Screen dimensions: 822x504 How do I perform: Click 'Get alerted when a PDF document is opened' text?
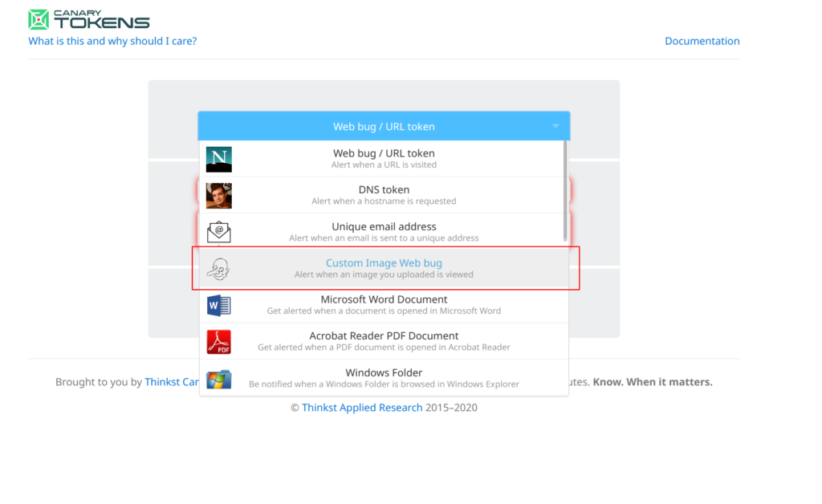click(384, 347)
